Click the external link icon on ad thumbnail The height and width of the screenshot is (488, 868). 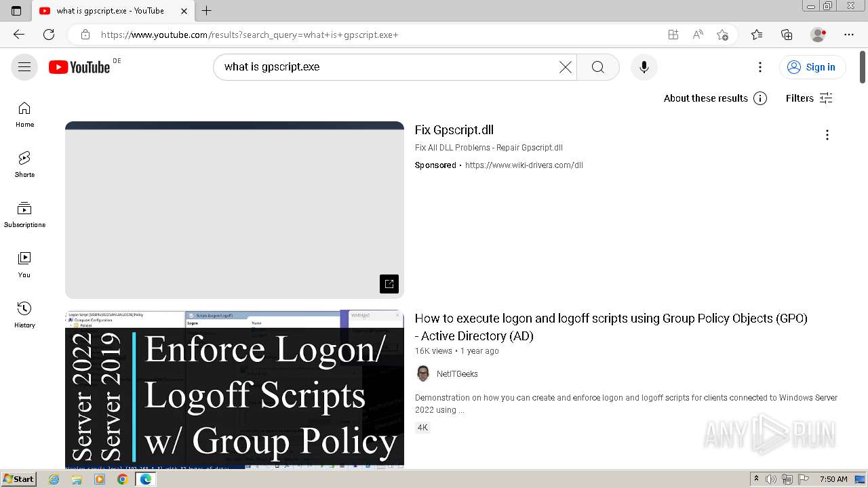pyautogui.click(x=389, y=284)
